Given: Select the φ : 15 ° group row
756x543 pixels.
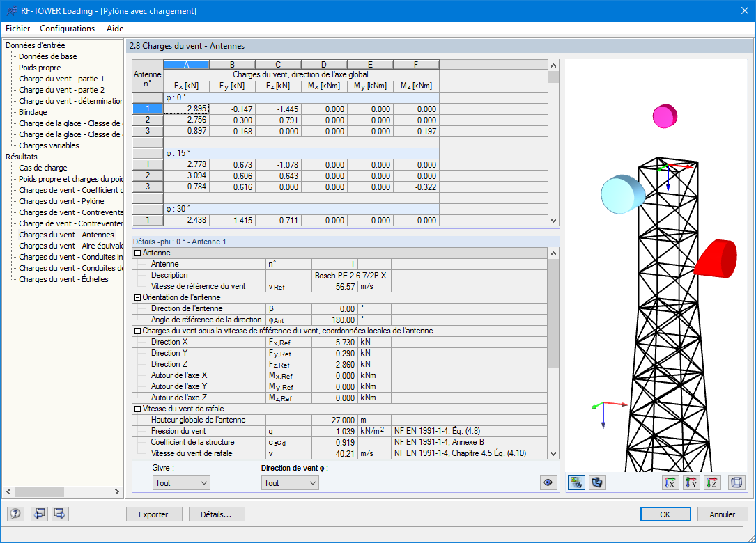Looking at the screenshot, I should [301, 153].
